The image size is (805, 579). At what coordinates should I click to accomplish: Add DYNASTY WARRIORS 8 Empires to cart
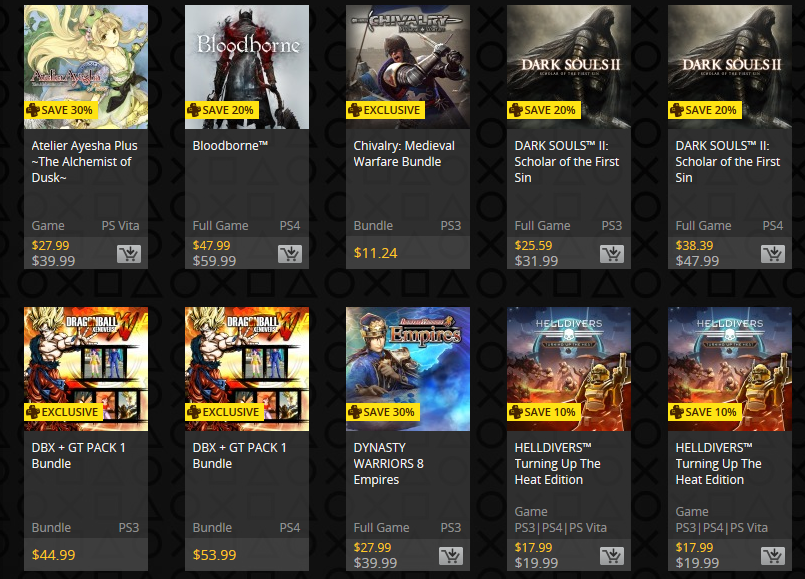pyautogui.click(x=450, y=555)
